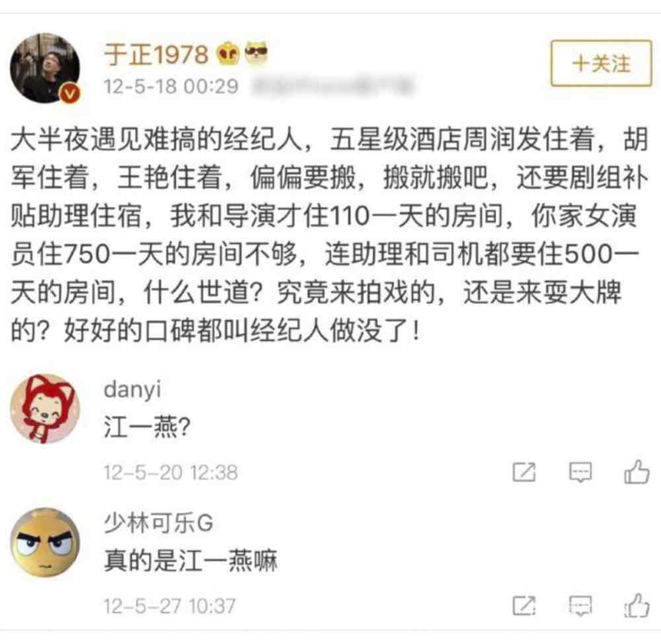Forward 少林可乐G's comment using share icon
This screenshot has width=661, height=644.
point(524,606)
